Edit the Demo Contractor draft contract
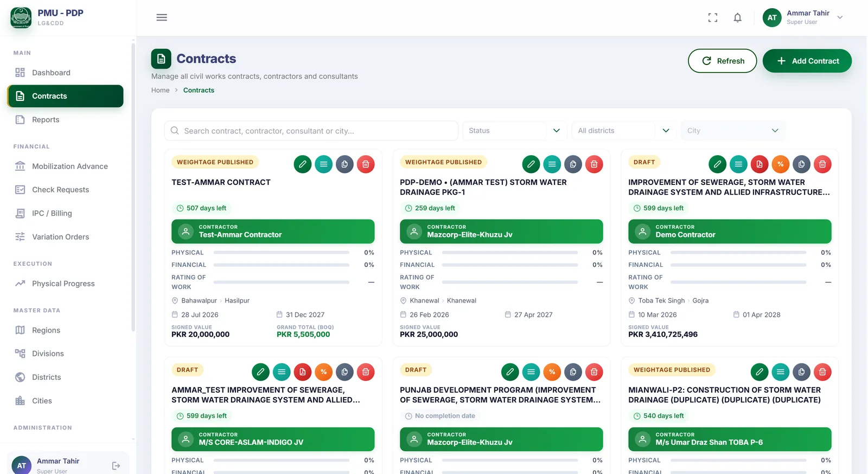 tap(717, 164)
